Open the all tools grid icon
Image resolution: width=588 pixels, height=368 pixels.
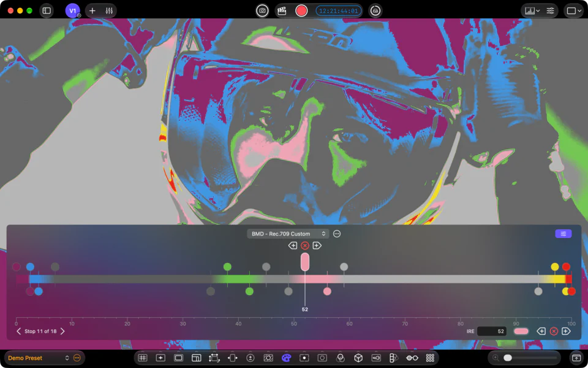pyautogui.click(x=430, y=358)
